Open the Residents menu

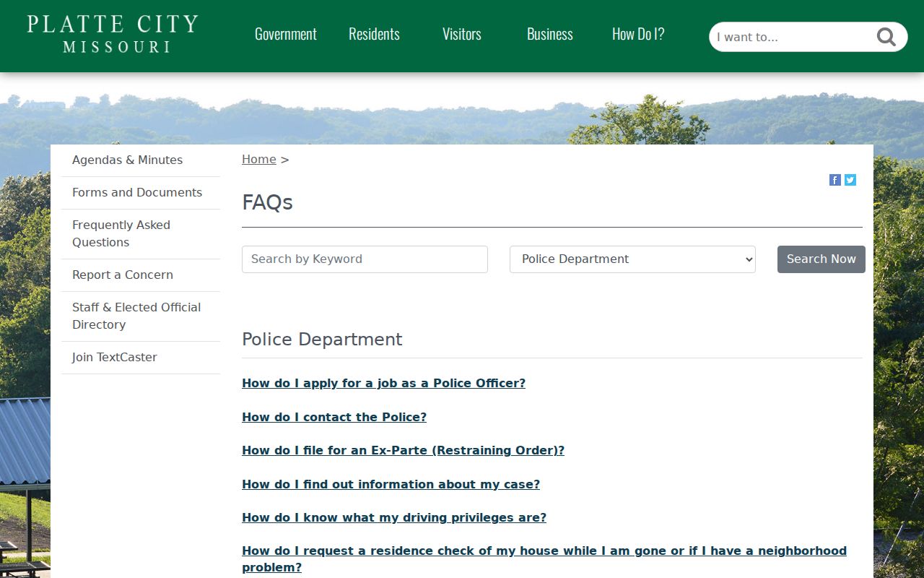tap(374, 34)
